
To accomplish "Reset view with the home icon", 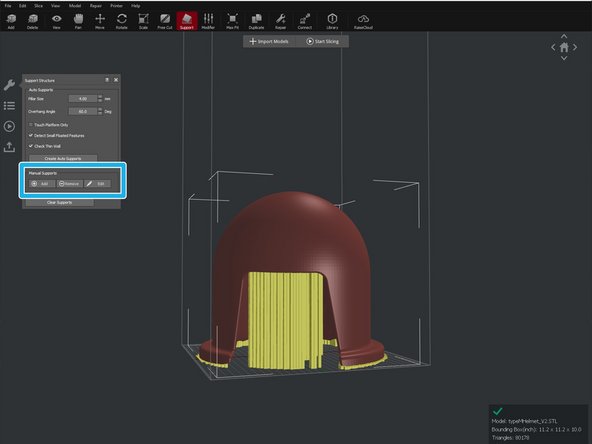I will 564,47.
